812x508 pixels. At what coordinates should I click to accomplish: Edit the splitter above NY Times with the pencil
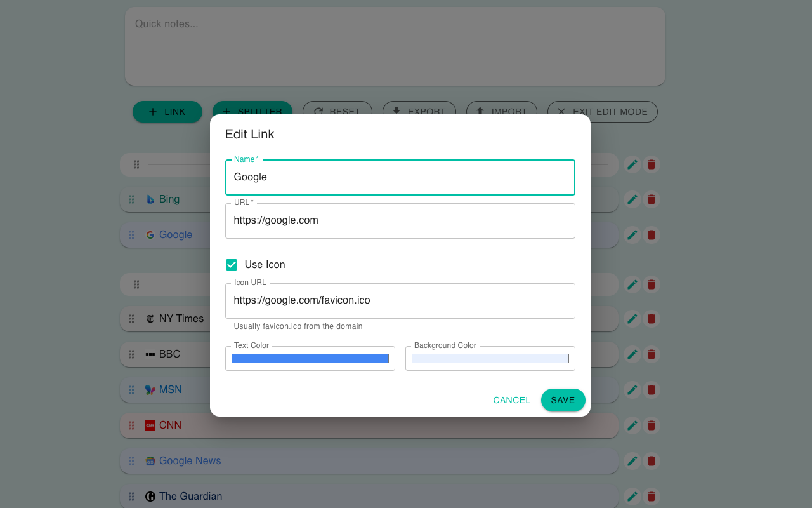pos(632,284)
